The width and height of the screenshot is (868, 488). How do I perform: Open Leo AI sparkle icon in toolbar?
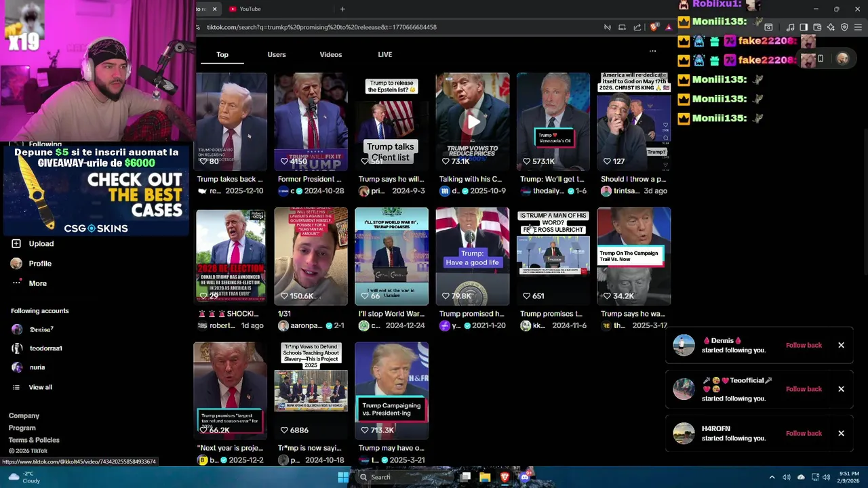click(x=831, y=27)
